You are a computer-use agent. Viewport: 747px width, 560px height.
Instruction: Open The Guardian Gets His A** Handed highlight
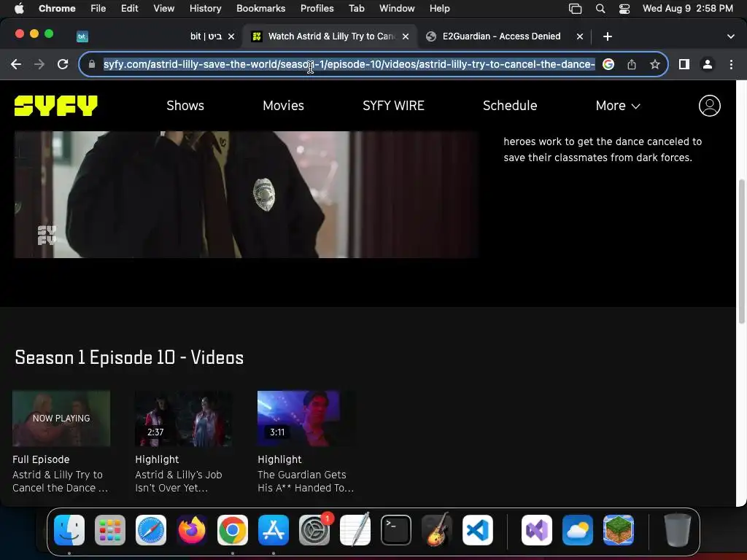point(306,481)
